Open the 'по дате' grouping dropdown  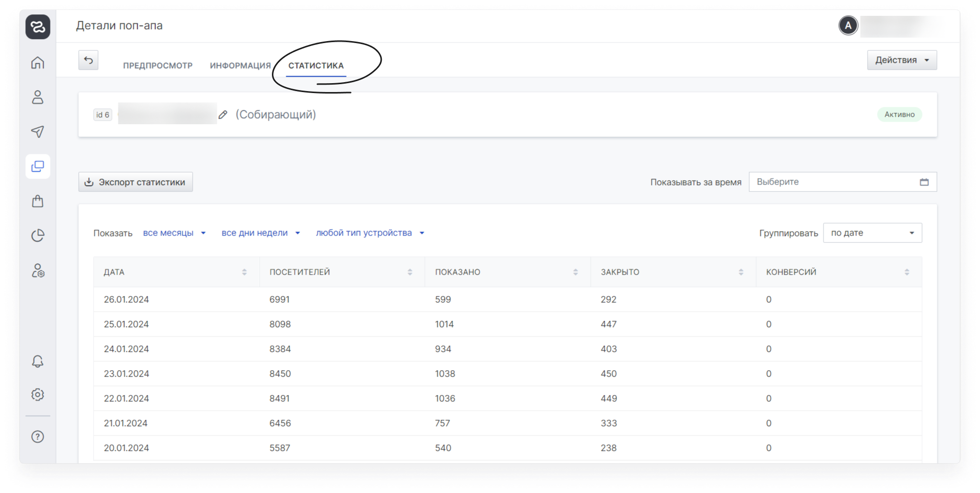(x=872, y=233)
